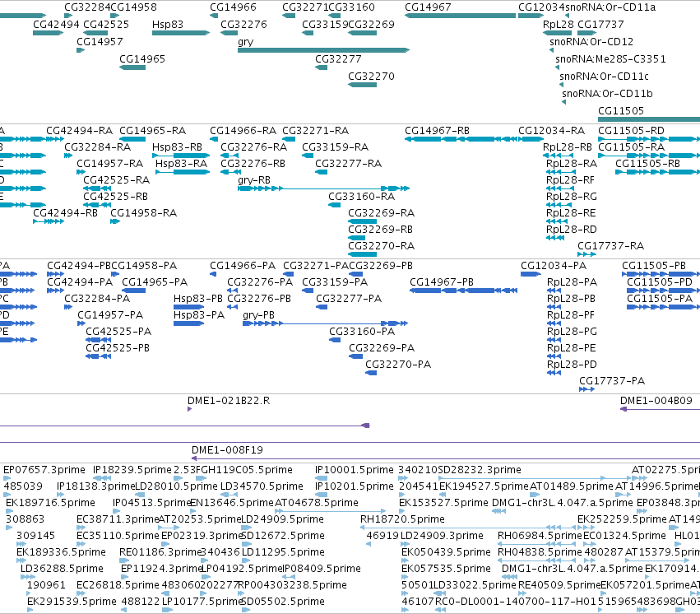Click the CG17737-PA protein label
700x614 pixels.
click(x=612, y=381)
